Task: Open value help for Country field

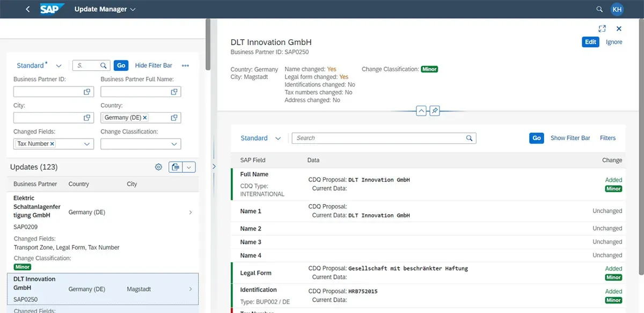Action: click(174, 118)
